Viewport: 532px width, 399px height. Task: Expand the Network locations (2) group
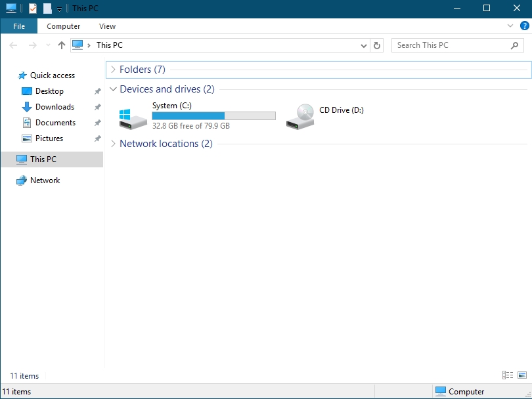113,144
